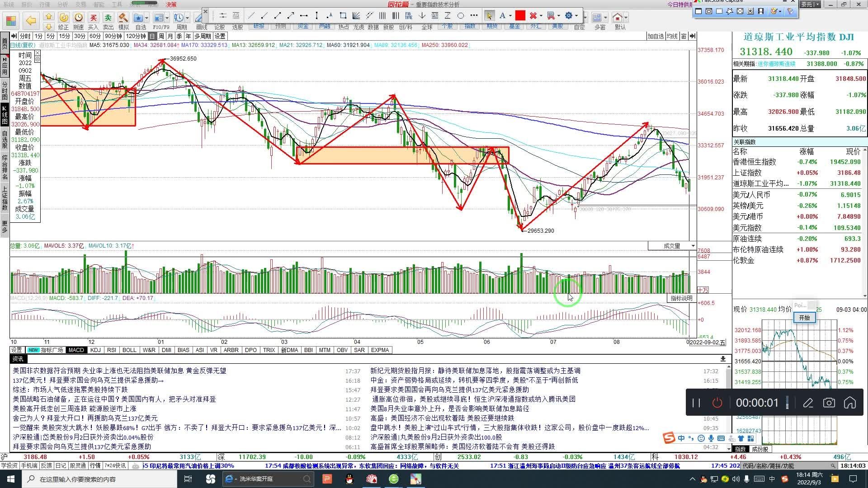Open the Windows Start menu
Image resolution: width=868 pixels, height=488 pixels.
(11, 479)
